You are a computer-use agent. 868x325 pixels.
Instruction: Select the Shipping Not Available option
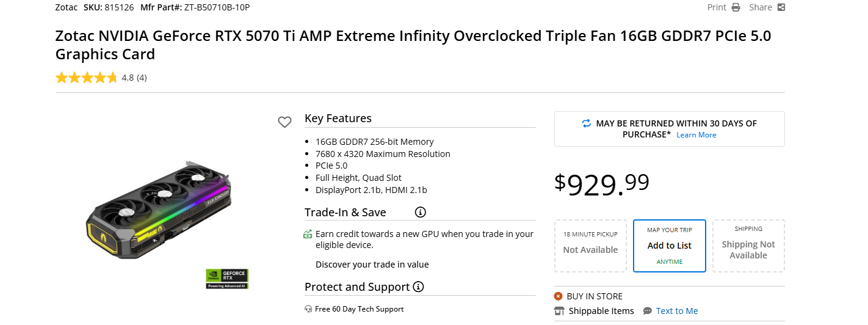point(748,246)
